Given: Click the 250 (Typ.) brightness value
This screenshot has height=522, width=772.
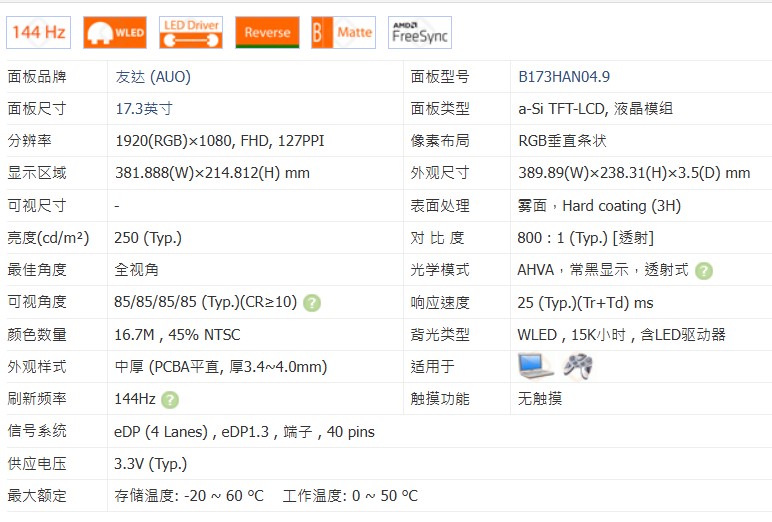Looking at the screenshot, I should [x=148, y=238].
